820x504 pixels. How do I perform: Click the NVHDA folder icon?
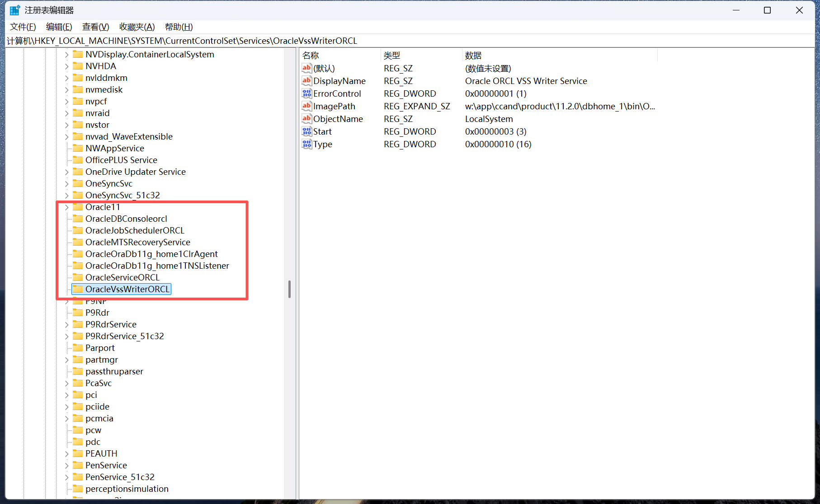coord(78,66)
